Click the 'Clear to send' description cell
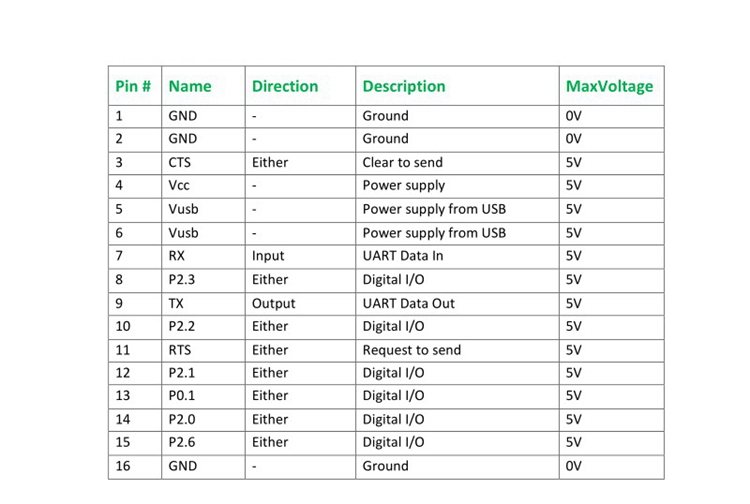 (x=402, y=162)
